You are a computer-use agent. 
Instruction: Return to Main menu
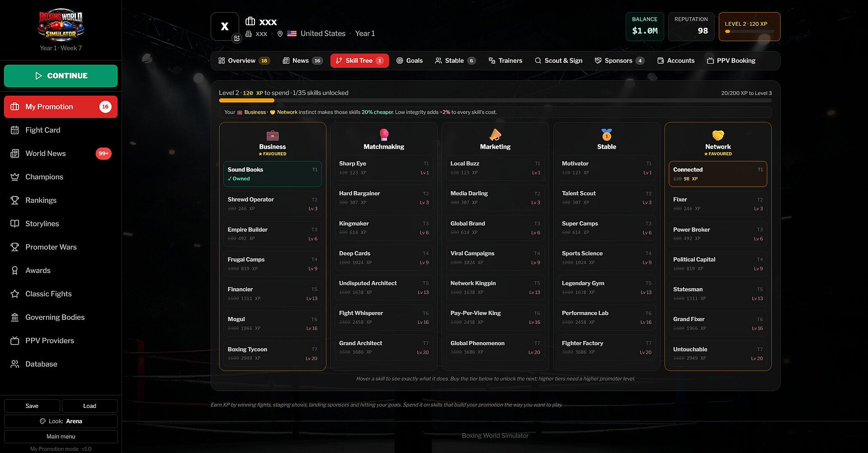tap(61, 437)
